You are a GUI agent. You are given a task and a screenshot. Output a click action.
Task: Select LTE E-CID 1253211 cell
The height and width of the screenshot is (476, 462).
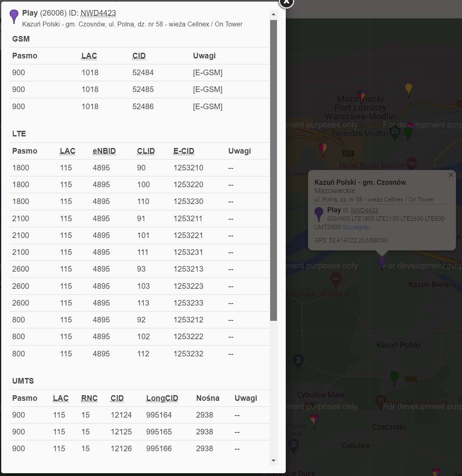[x=188, y=218]
